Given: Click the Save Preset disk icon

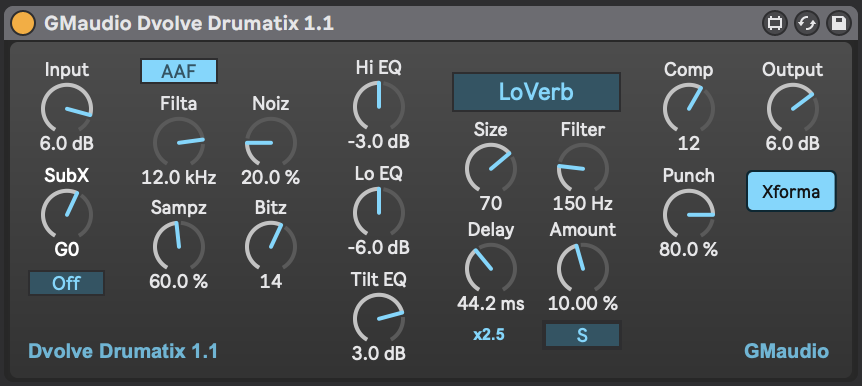Looking at the screenshot, I should point(838,24).
